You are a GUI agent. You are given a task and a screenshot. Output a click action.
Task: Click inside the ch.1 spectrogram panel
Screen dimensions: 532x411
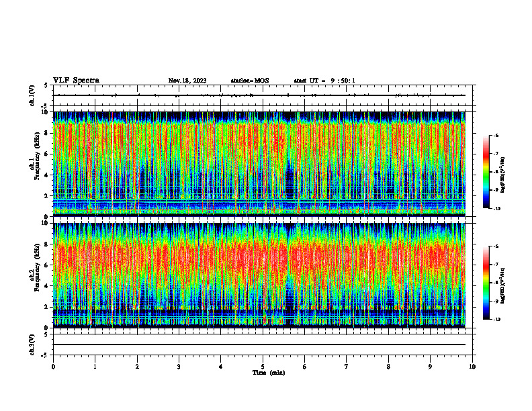coord(259,164)
